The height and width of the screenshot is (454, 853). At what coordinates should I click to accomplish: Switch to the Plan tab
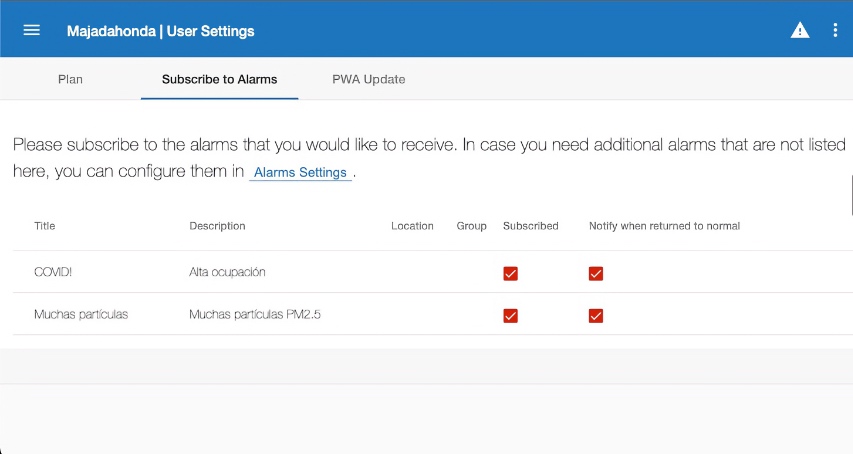pyautogui.click(x=70, y=79)
